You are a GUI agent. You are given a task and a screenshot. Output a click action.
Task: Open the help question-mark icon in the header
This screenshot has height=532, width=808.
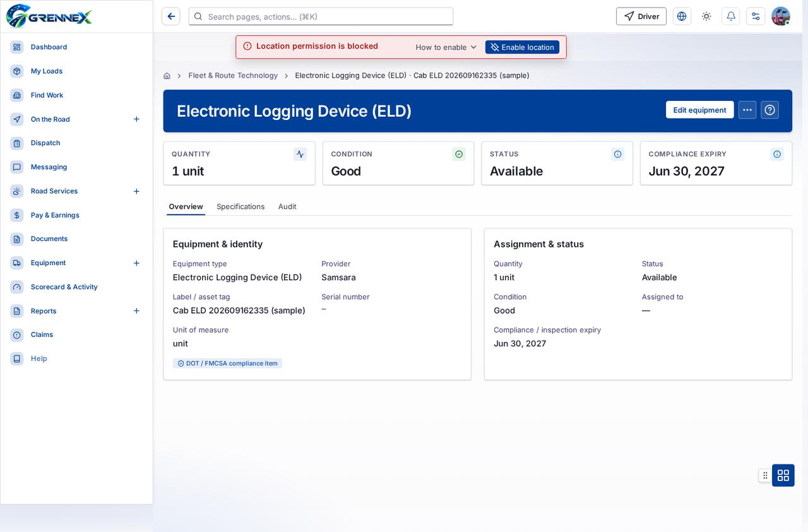(769, 110)
